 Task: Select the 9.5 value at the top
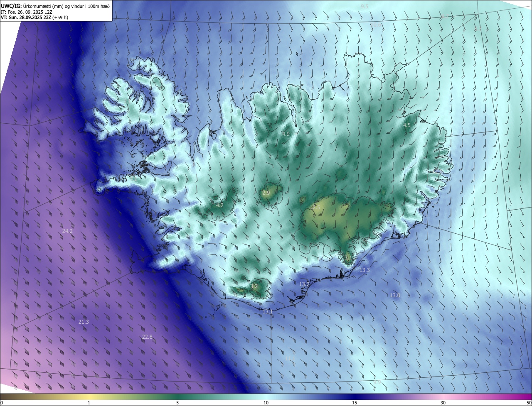pos(365,6)
